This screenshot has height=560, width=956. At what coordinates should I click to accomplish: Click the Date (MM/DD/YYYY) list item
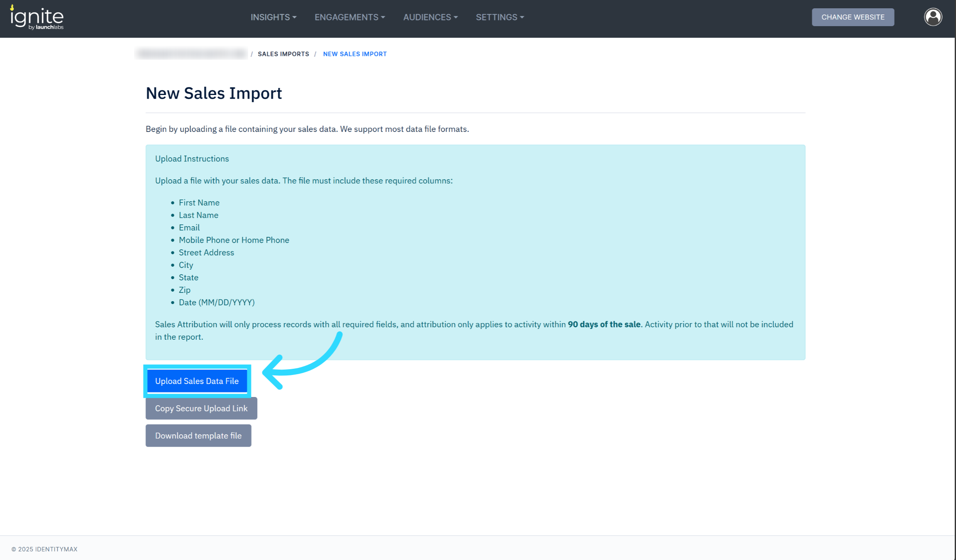click(217, 302)
